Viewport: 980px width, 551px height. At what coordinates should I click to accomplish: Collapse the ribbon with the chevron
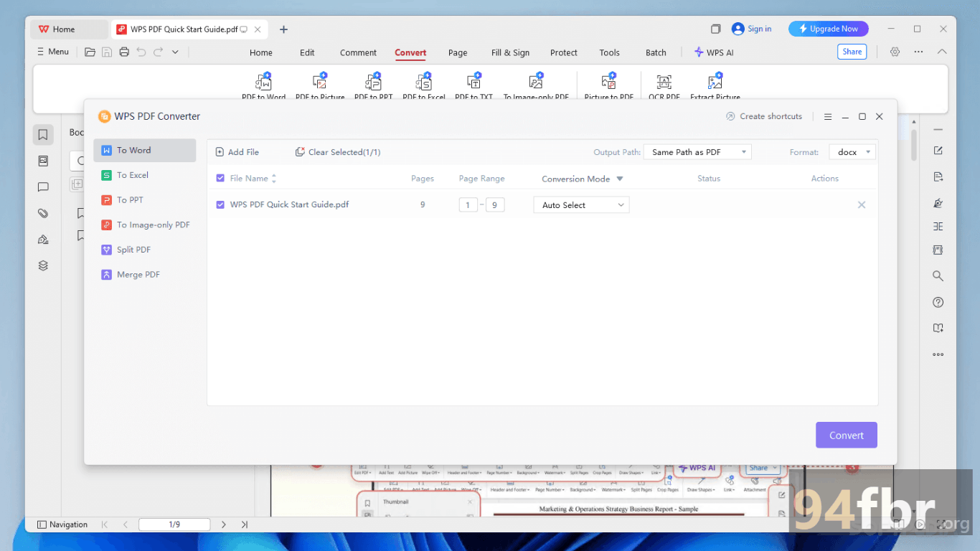[x=942, y=52]
